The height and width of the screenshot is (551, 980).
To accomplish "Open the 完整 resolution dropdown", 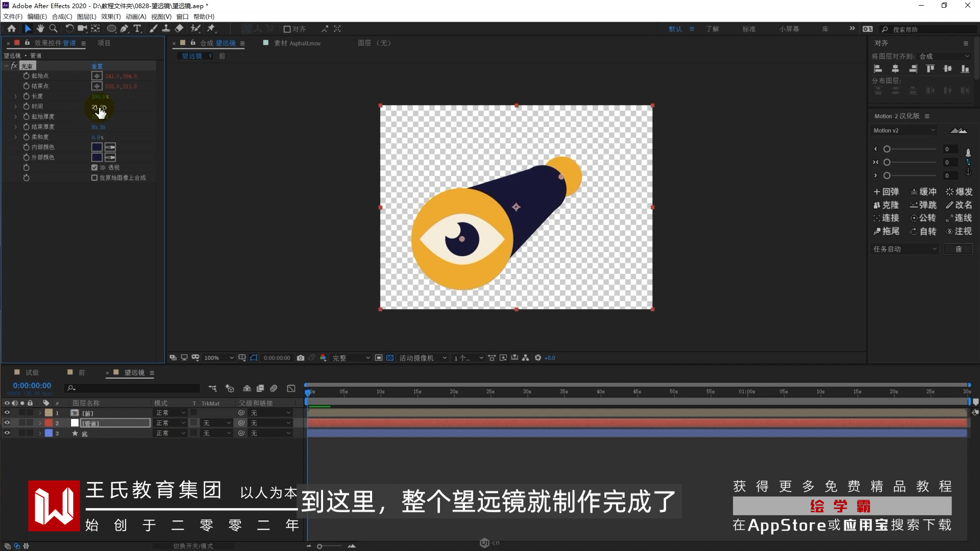I will click(x=351, y=358).
